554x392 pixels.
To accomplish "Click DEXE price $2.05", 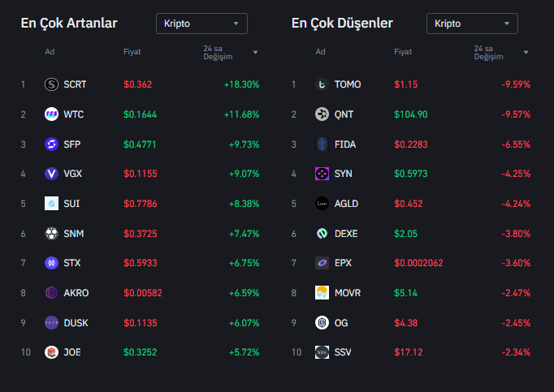I will (405, 234).
